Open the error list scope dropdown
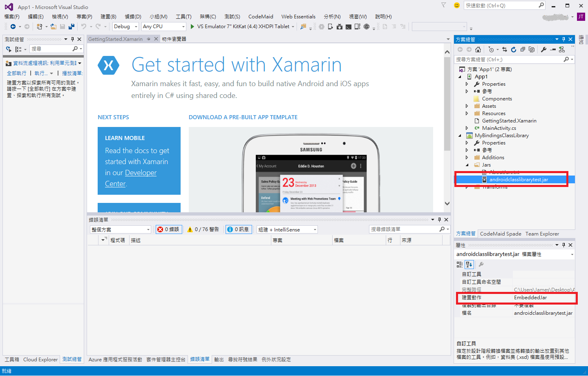This screenshot has height=376, width=588. pyautogui.click(x=121, y=229)
